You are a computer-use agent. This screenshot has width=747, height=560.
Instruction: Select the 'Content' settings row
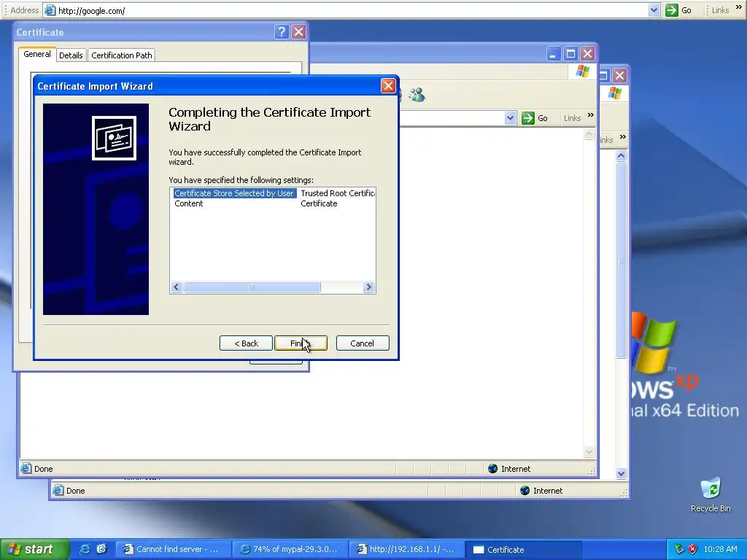(x=189, y=203)
